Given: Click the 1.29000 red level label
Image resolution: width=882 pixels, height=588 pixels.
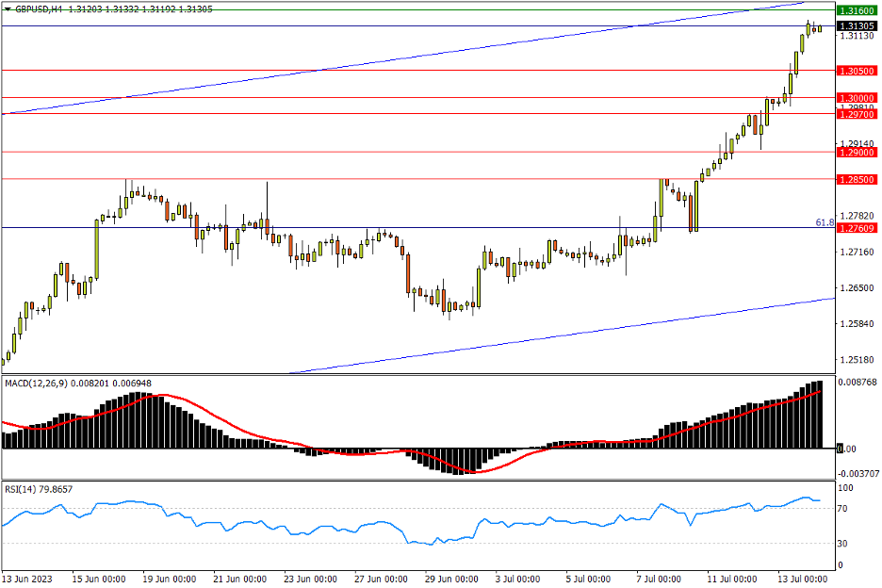Looking at the screenshot, I should 857,152.
